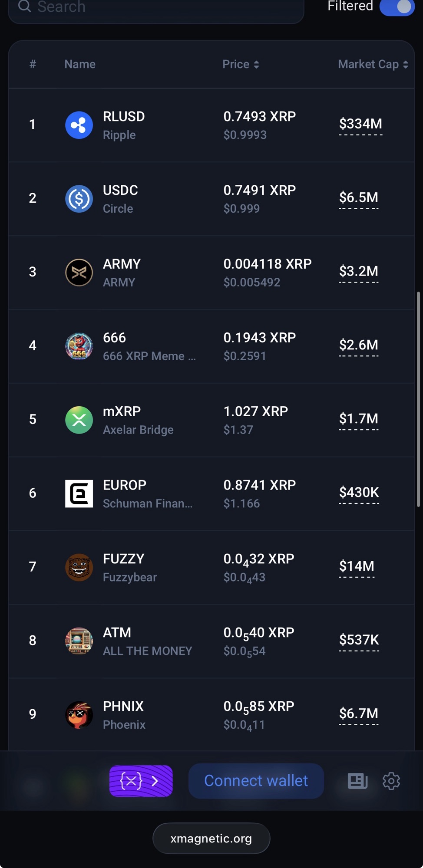Click the FUZZY bear token icon
This screenshot has width=423, height=868.
79,567
